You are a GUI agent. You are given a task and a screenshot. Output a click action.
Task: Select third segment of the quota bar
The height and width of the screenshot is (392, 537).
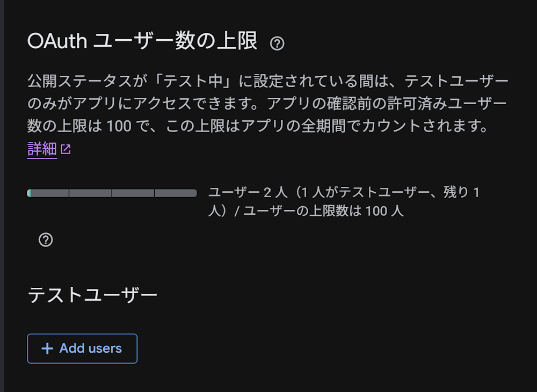tap(133, 193)
